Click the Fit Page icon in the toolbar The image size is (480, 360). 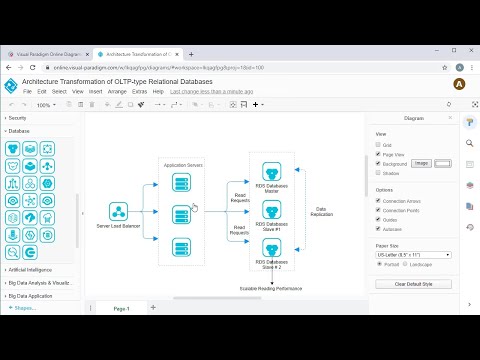click(233, 105)
